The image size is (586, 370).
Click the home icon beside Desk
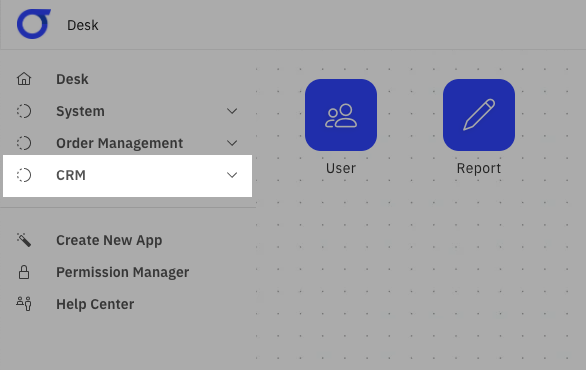pyautogui.click(x=24, y=79)
